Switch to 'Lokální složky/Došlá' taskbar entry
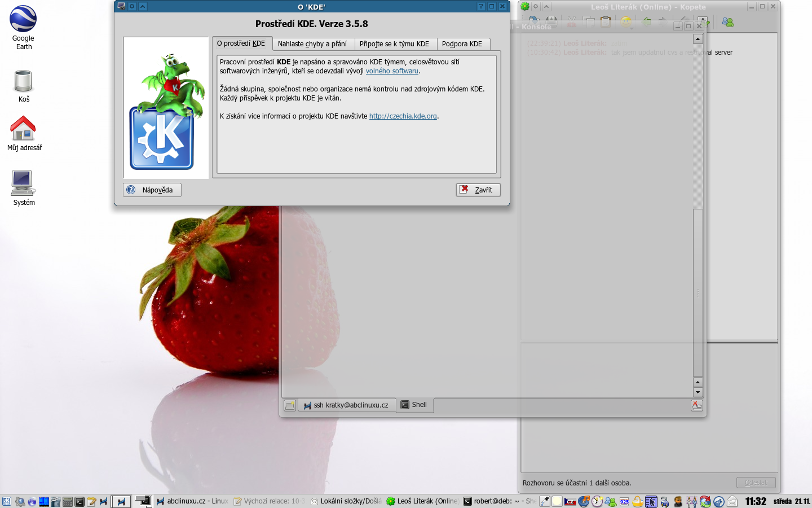 tap(346, 501)
